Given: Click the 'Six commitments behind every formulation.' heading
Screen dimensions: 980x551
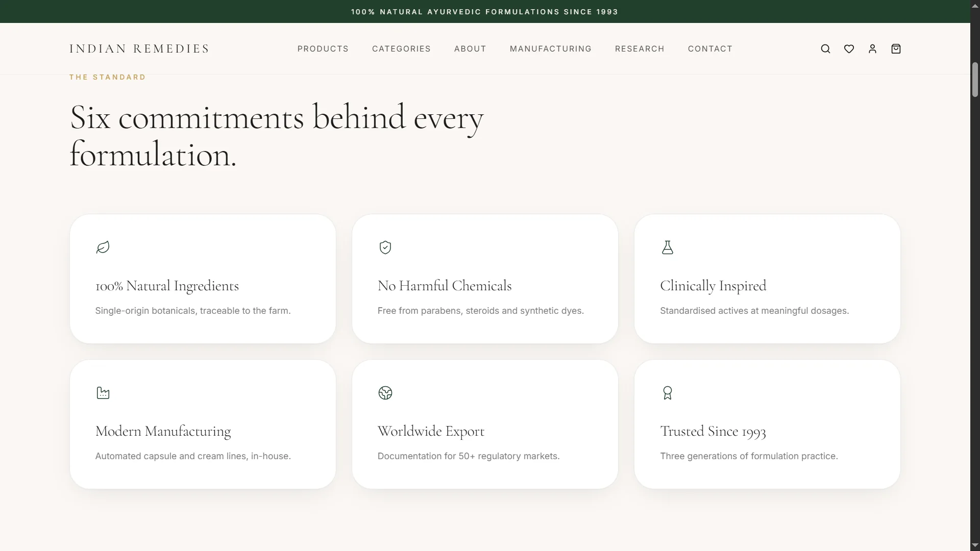Looking at the screenshot, I should 277,136.
